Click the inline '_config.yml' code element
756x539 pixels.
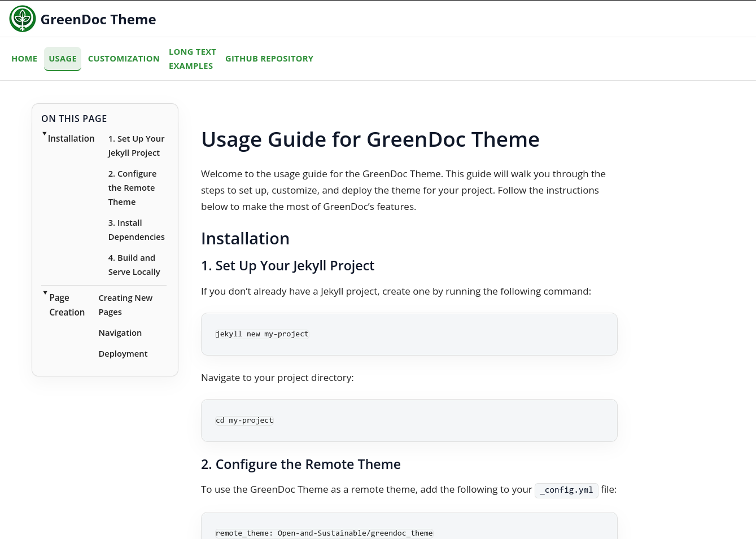click(x=566, y=490)
